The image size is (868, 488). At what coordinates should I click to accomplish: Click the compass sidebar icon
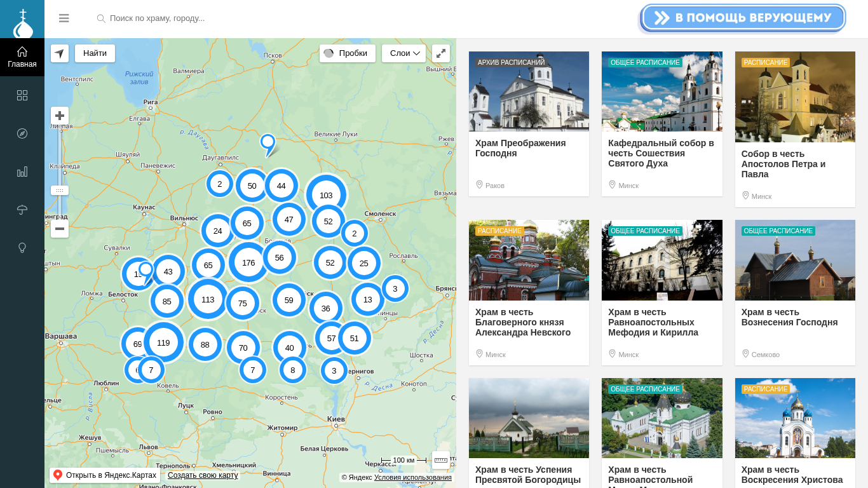click(22, 133)
